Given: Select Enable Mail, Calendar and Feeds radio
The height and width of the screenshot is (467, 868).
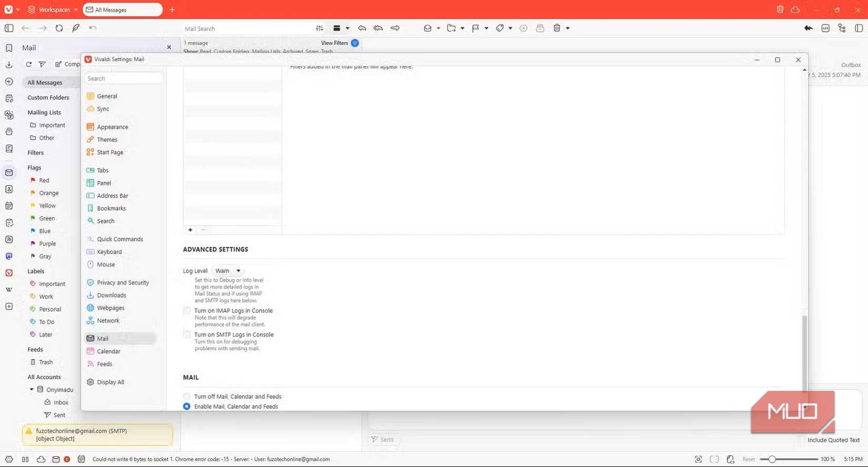Looking at the screenshot, I should click(x=187, y=406).
